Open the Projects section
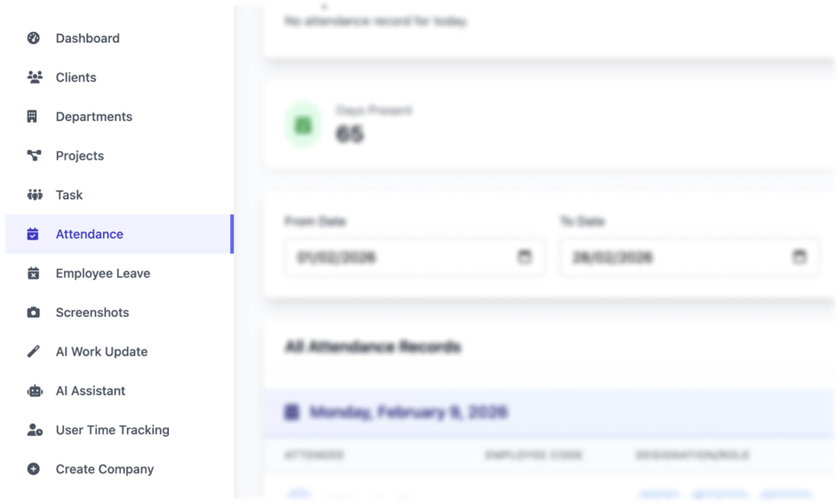This screenshot has height=504, width=840. (x=80, y=155)
